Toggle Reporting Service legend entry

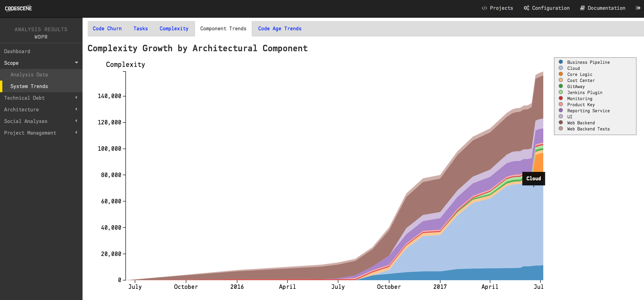click(x=588, y=111)
